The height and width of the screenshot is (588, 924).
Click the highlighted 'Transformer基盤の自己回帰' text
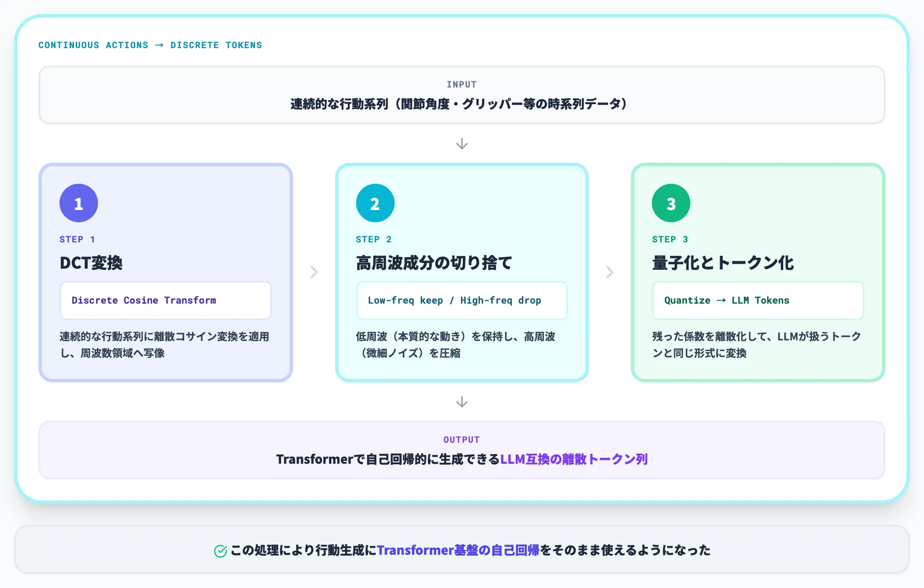point(458,550)
